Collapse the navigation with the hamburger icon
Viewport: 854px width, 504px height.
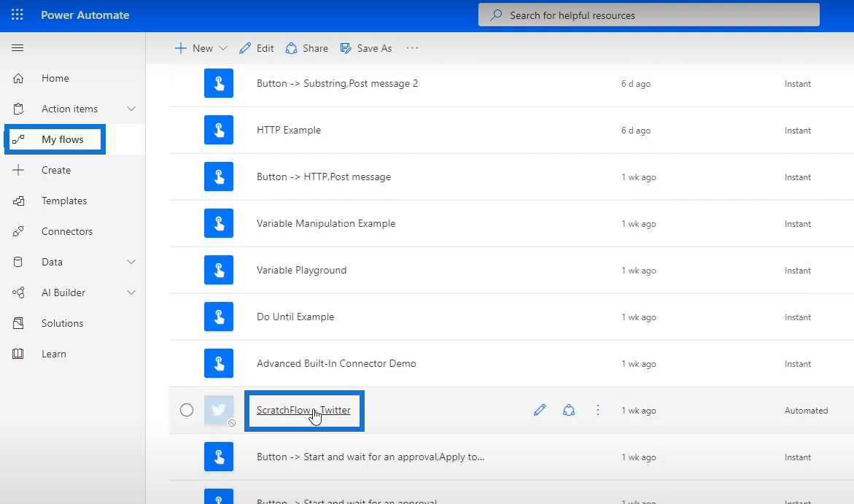(x=18, y=48)
